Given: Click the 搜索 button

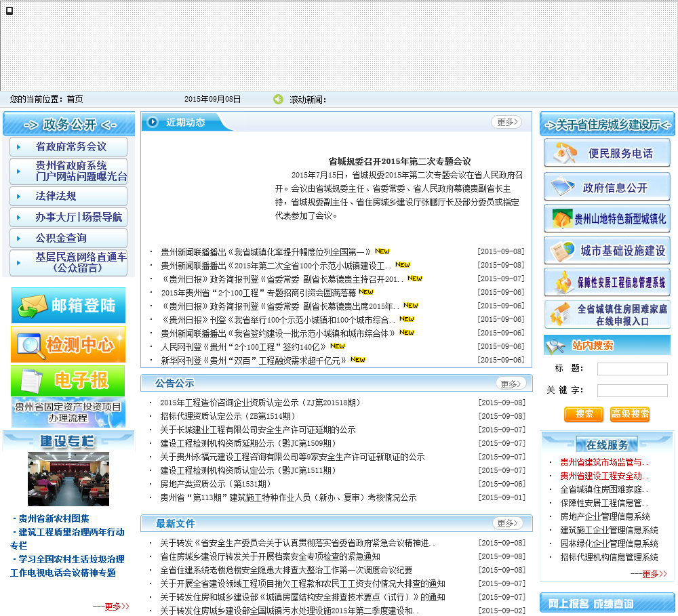Looking at the screenshot, I should (x=584, y=414).
